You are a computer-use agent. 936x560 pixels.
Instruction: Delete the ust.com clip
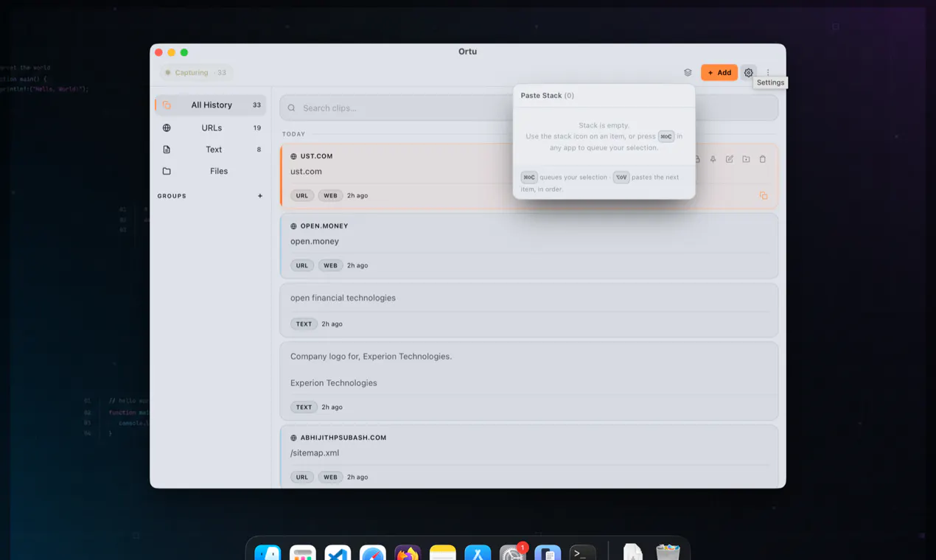[x=763, y=159]
